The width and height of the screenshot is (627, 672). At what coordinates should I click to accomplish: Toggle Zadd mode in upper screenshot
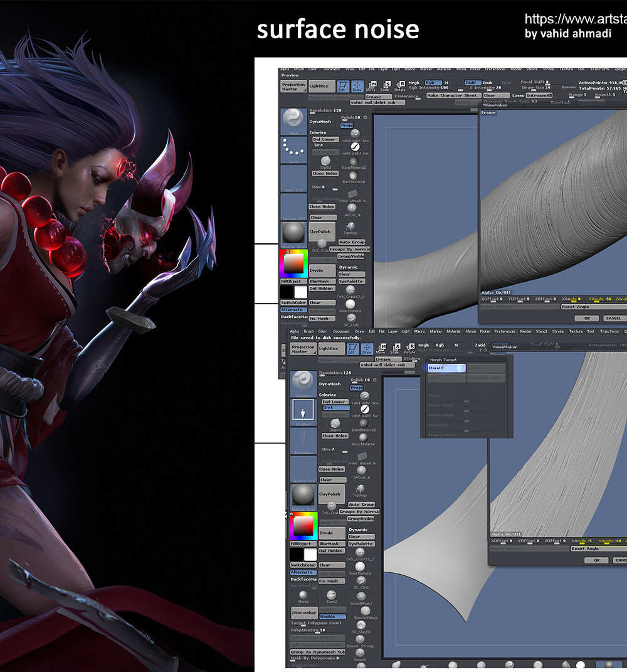(x=472, y=83)
